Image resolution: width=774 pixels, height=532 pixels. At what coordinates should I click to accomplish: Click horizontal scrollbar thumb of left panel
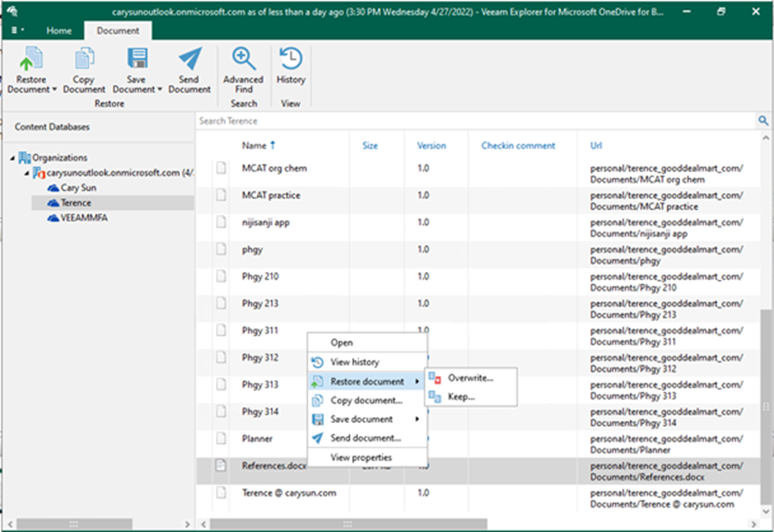pyautogui.click(x=74, y=524)
